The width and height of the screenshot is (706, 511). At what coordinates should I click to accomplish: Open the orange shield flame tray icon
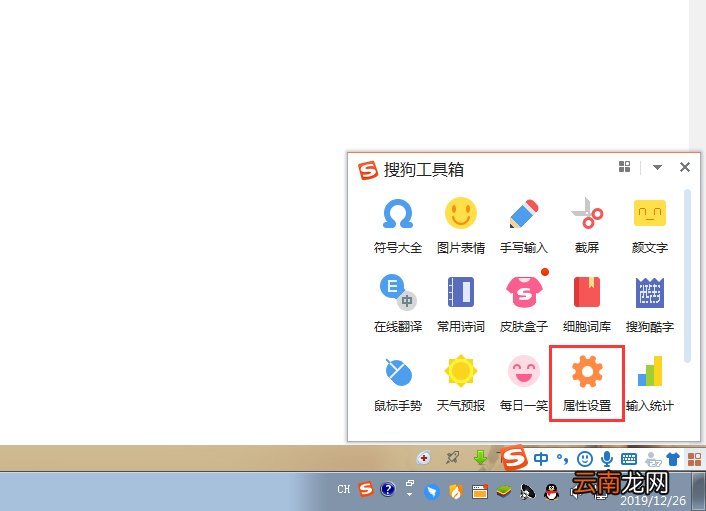[456, 492]
